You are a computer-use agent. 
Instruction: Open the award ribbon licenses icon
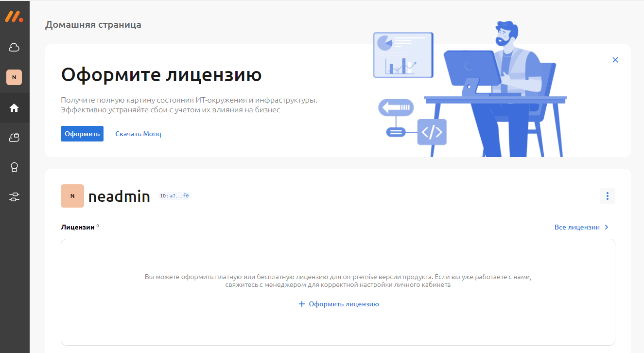(14, 167)
